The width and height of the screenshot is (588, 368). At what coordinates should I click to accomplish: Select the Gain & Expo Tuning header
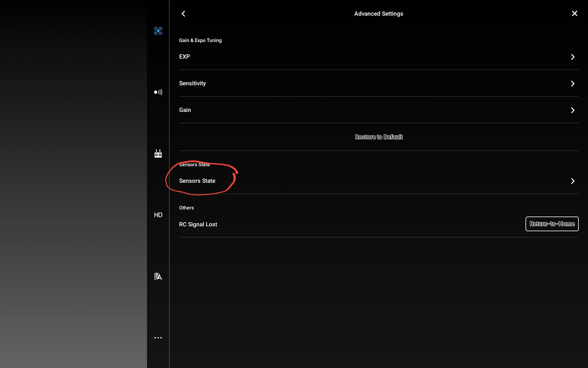200,40
